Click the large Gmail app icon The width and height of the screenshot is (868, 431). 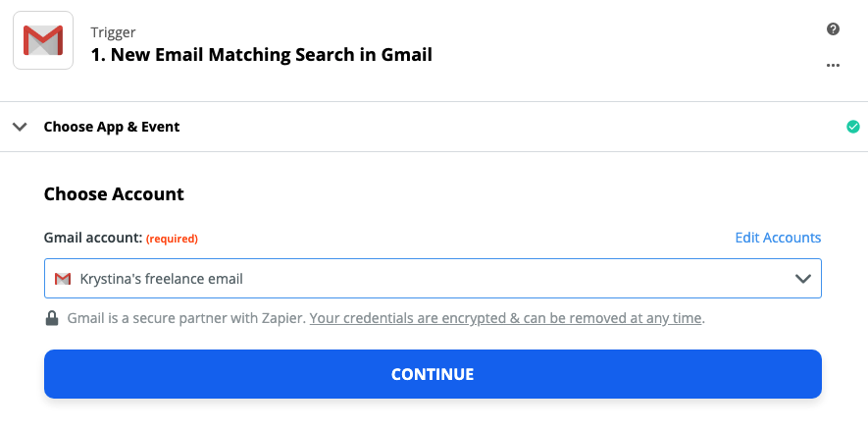43,40
